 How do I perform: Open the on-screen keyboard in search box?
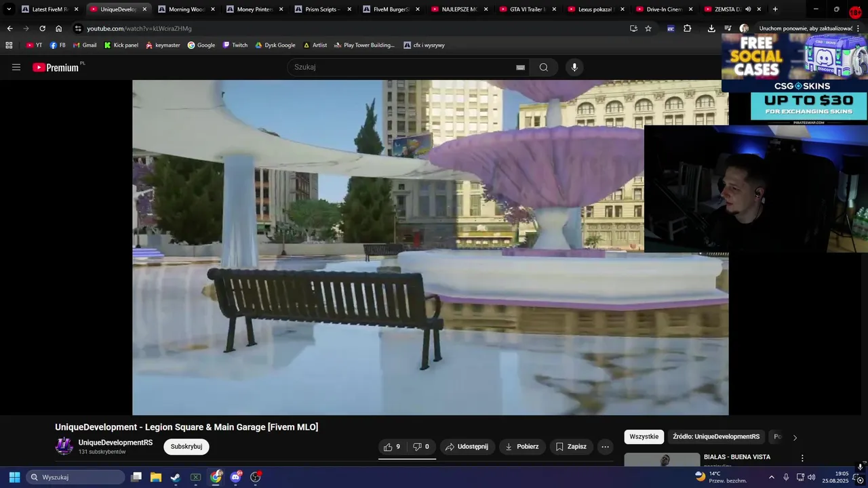click(x=520, y=67)
